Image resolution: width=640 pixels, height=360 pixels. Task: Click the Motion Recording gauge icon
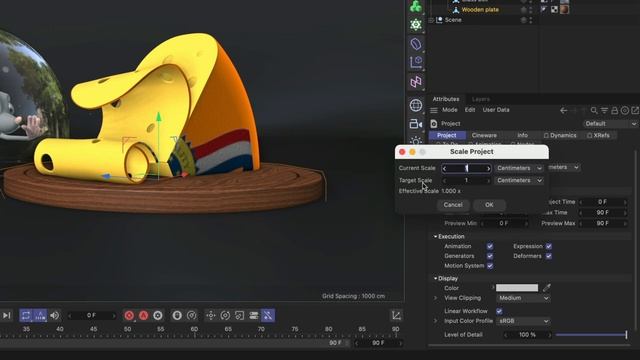191,315
